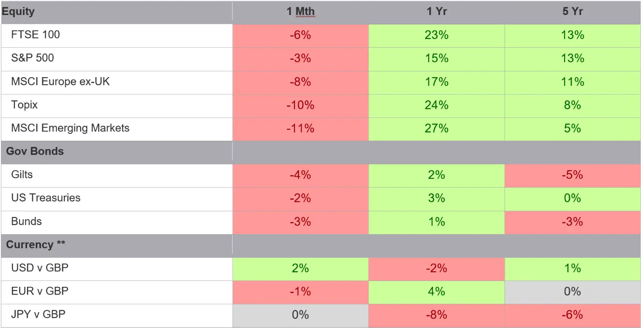Click the MSCI Emerging Markets row label
Image resolution: width=644 pixels, height=329 pixels.
70,128
